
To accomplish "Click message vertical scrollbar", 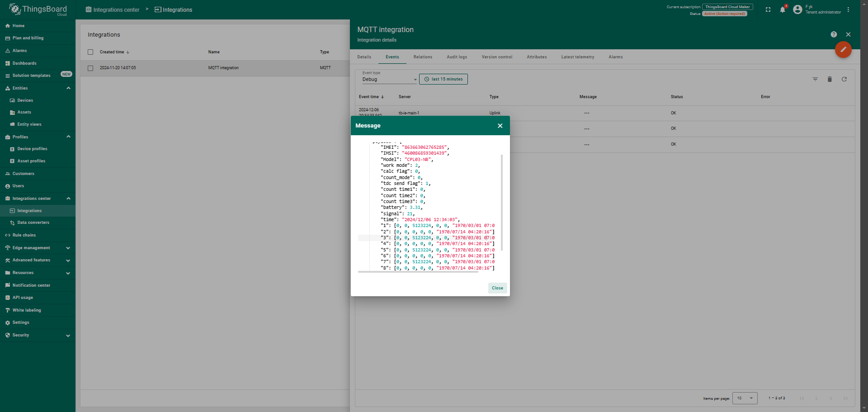I will (x=502, y=203).
